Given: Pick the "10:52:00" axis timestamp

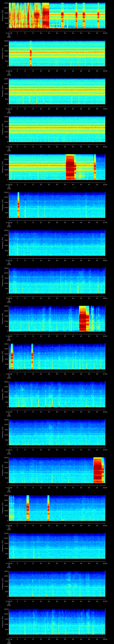Looking at the screenshot, I should [x=9, y=450].
